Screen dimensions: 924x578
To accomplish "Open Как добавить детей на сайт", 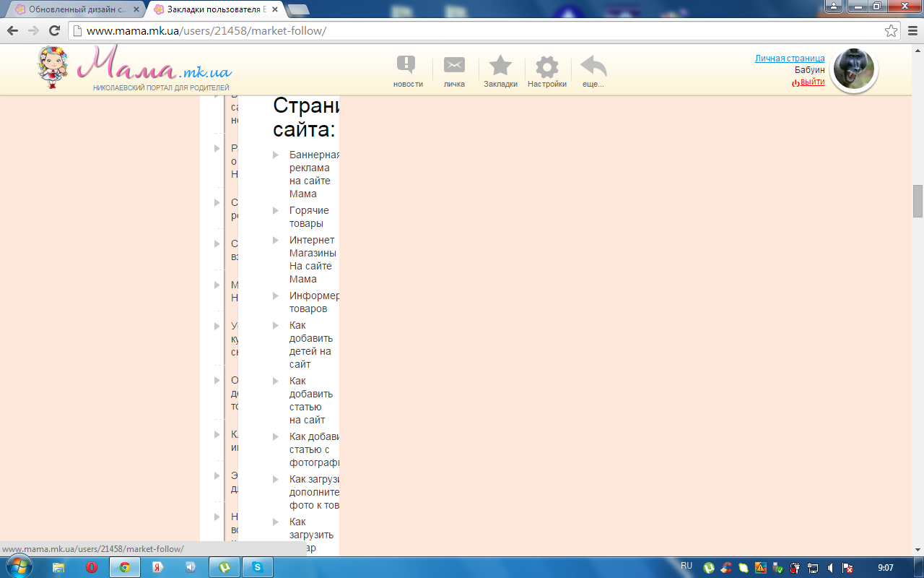I will pyautogui.click(x=310, y=345).
